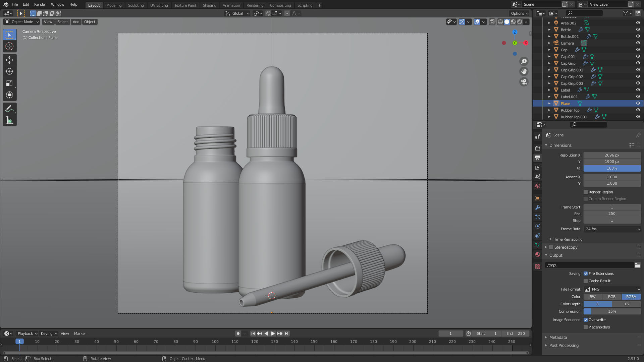Open the View Layer properties tab
The height and width of the screenshot is (362, 644).
[x=538, y=167]
